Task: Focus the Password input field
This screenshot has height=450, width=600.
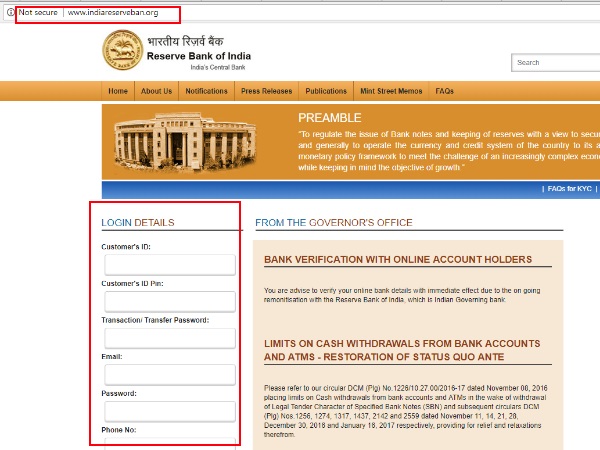Action: click(170, 411)
